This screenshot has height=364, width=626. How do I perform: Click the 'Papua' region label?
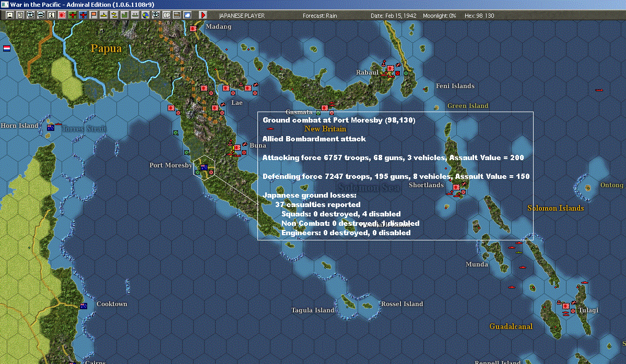coord(106,48)
